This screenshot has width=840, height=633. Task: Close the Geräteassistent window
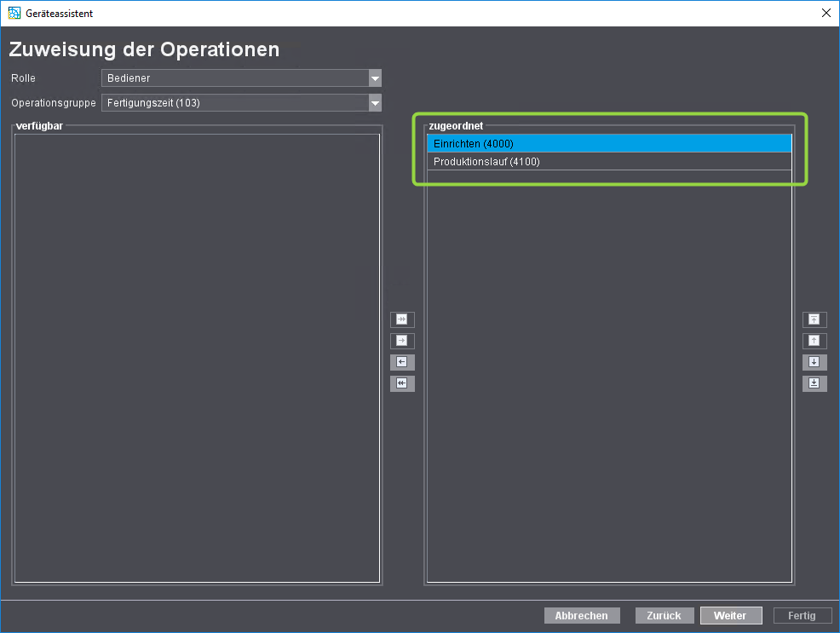pyautogui.click(x=826, y=13)
